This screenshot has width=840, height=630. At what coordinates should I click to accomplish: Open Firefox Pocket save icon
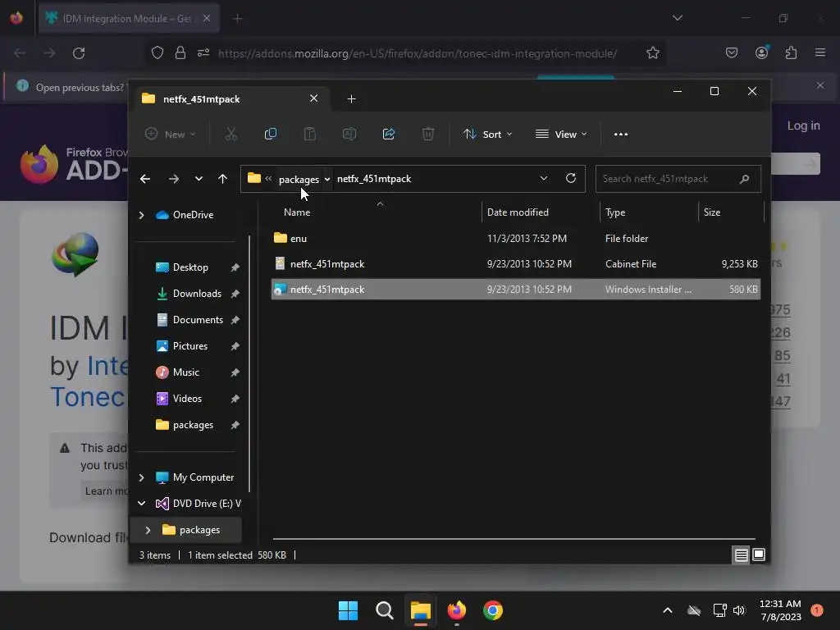[732, 52]
